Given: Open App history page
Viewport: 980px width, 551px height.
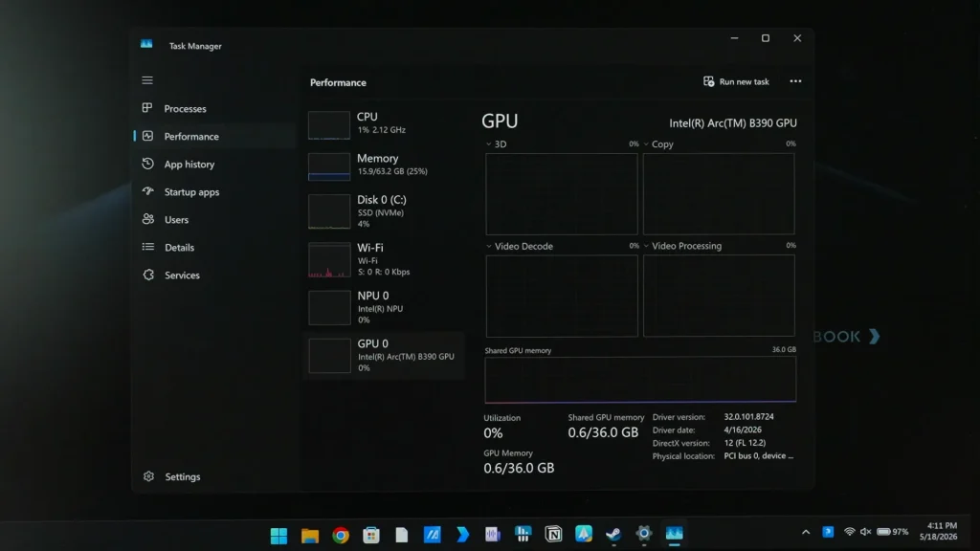Looking at the screenshot, I should (213, 165).
